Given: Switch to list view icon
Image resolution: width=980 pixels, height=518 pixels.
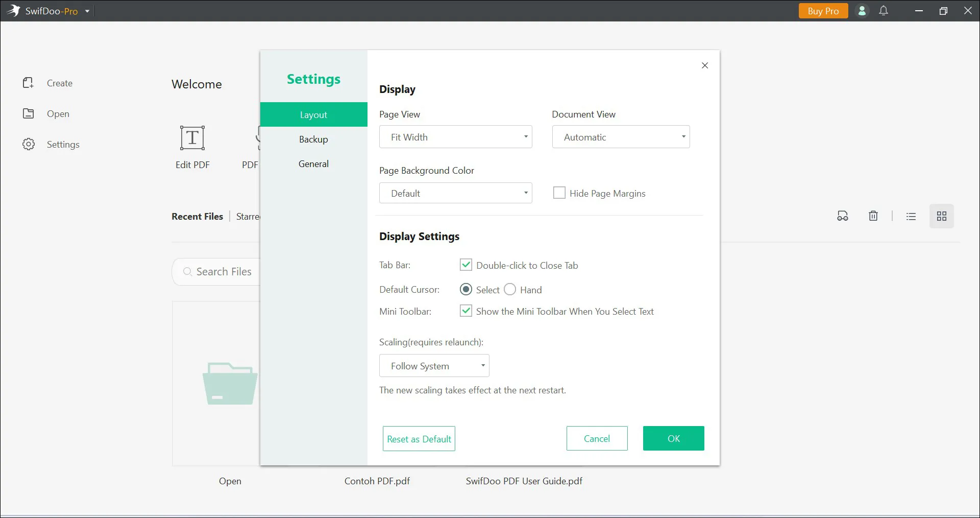Looking at the screenshot, I should [x=911, y=216].
